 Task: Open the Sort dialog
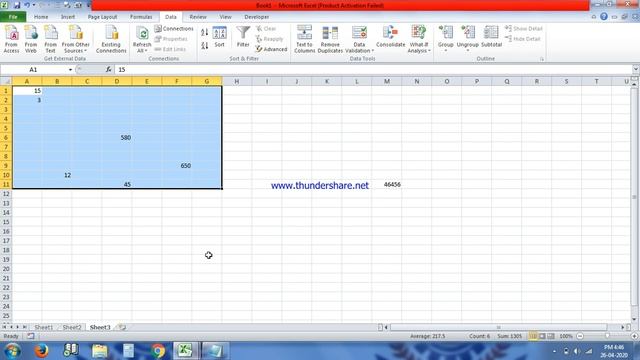coord(220,38)
